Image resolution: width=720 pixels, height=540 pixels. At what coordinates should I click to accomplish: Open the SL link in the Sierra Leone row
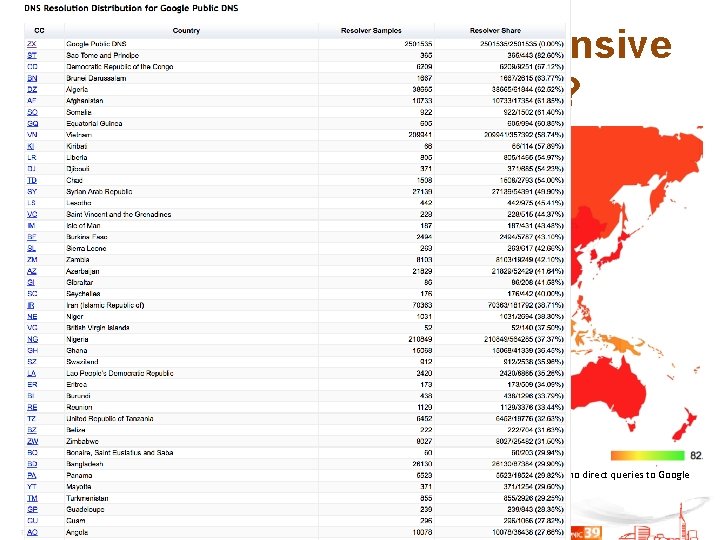(x=31, y=248)
